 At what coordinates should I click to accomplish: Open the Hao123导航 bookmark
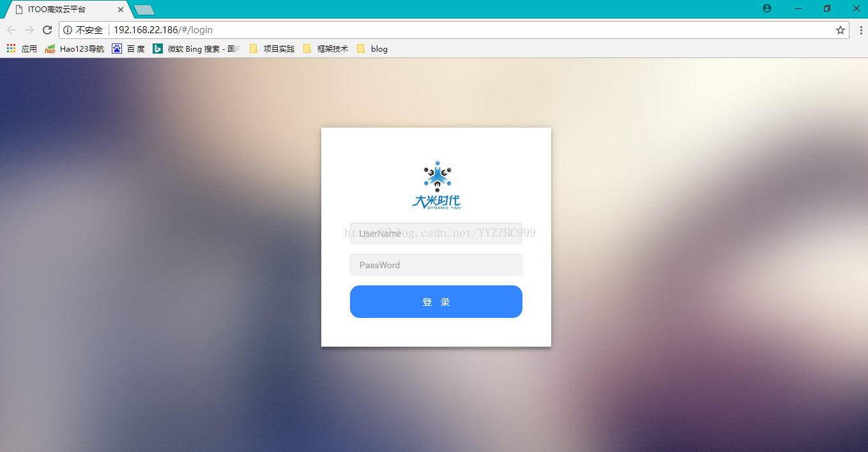(75, 49)
